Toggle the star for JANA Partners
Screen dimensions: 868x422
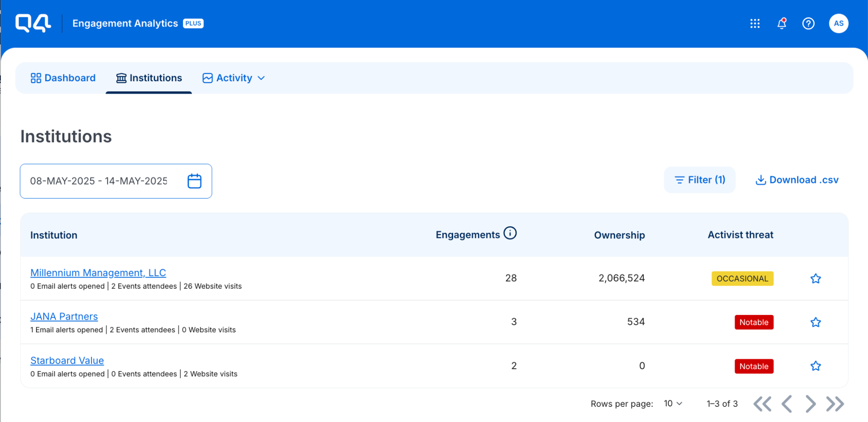pos(815,322)
